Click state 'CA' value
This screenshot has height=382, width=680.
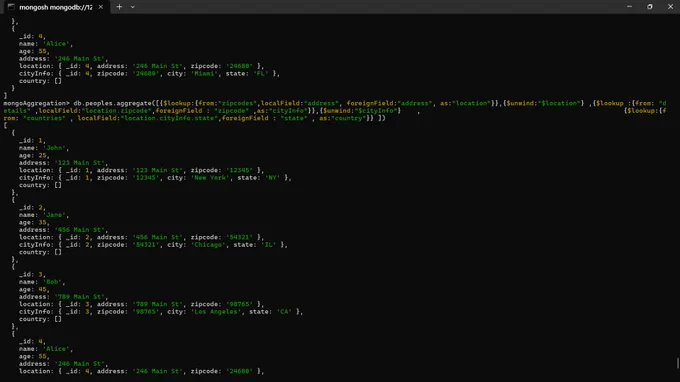pyautogui.click(x=284, y=312)
